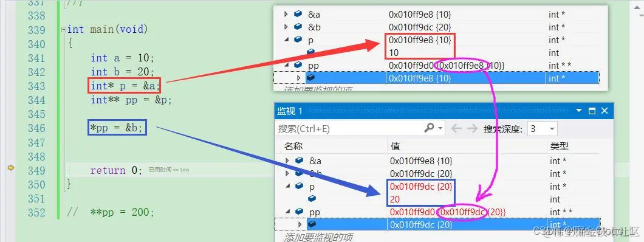
Task: Collapse the p row in upper watch panel
Action: click(x=286, y=40)
